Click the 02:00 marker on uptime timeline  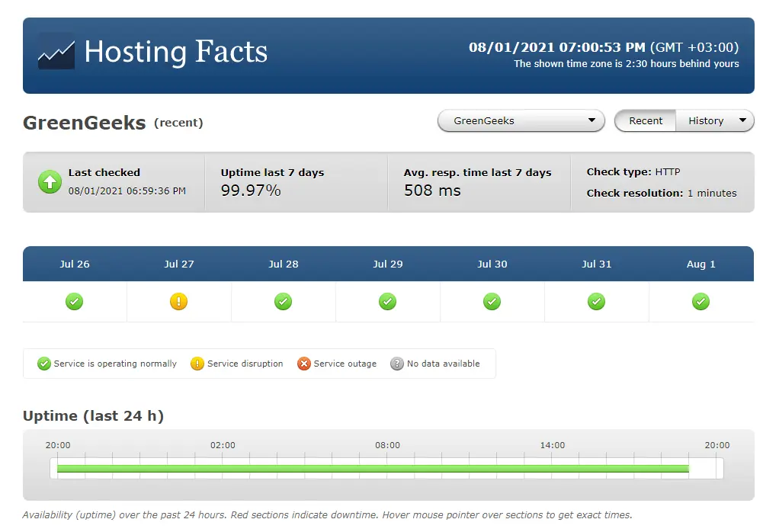223,445
